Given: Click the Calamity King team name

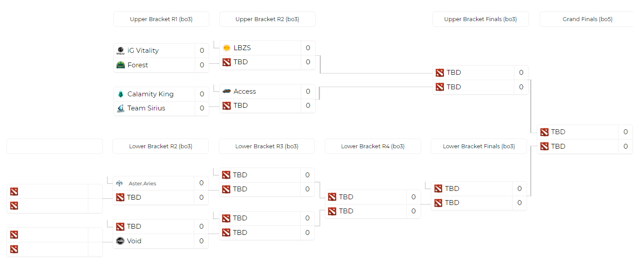Looking at the screenshot, I should [150, 94].
